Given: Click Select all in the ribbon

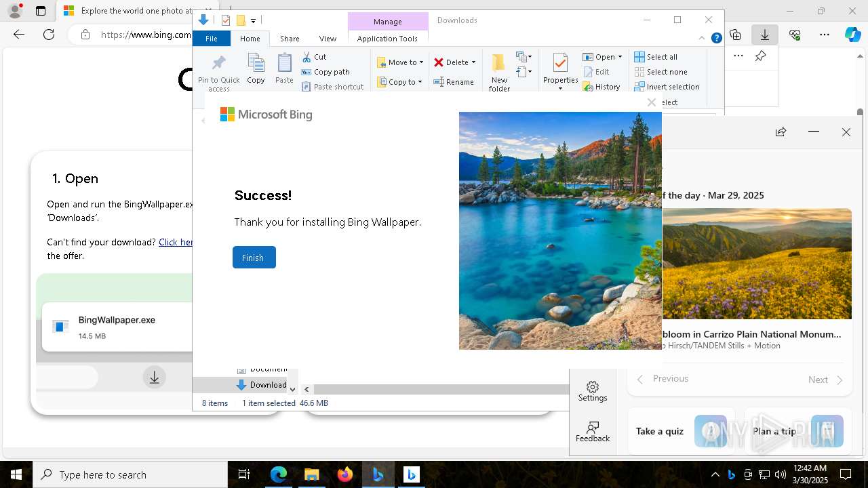Looking at the screenshot, I should 656,57.
